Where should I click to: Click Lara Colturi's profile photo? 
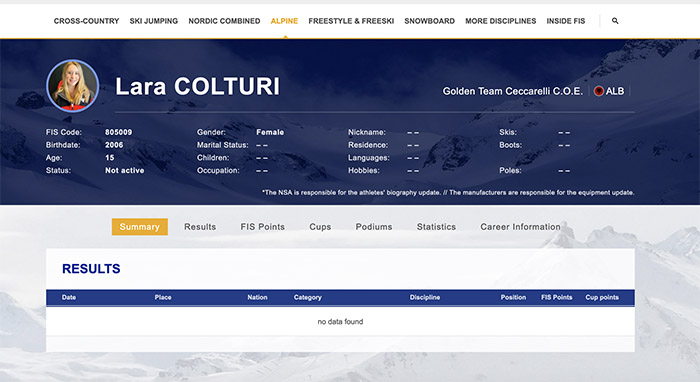click(x=72, y=86)
